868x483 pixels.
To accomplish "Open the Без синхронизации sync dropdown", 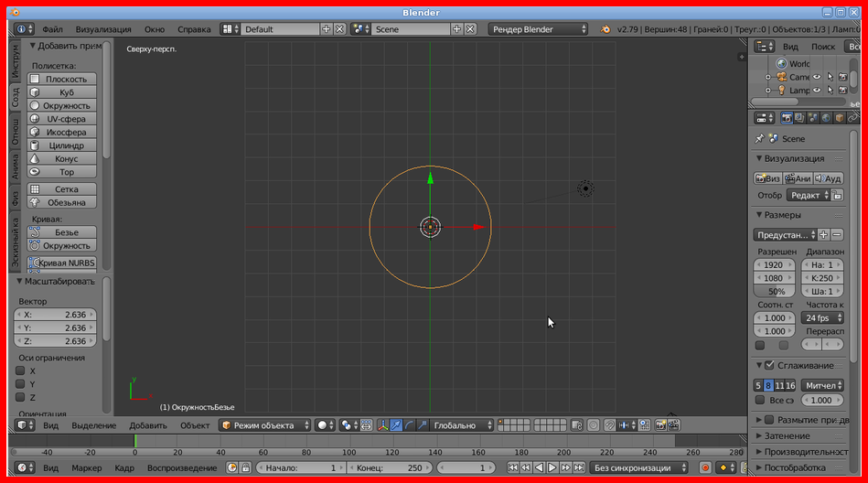I will 639,468.
